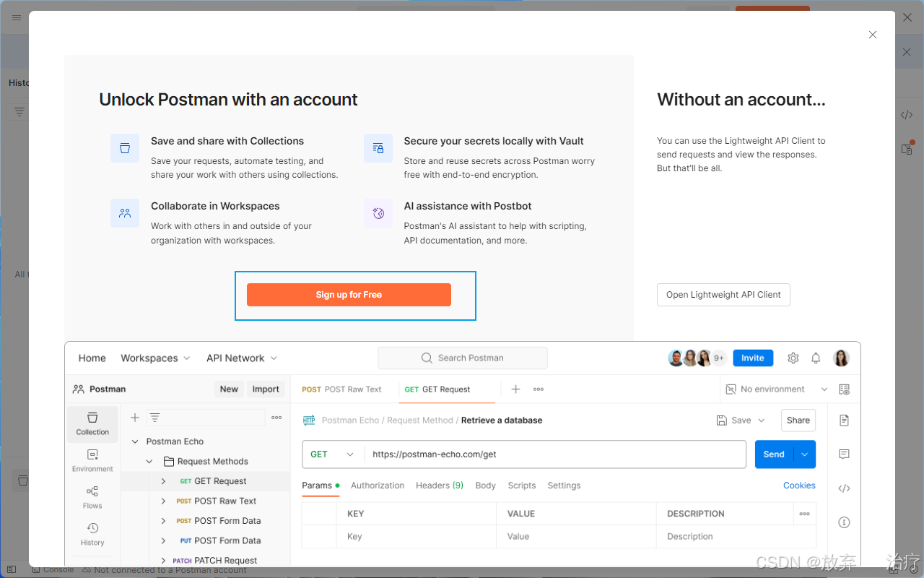Open the GET method dropdown
Viewport: 924px width, 578px height.
click(333, 454)
